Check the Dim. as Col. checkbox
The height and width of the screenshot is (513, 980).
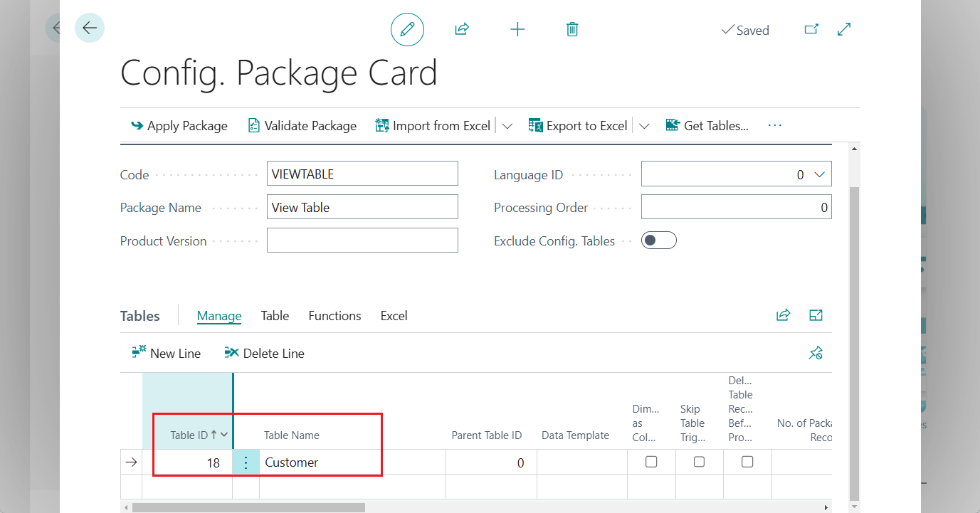(x=650, y=461)
